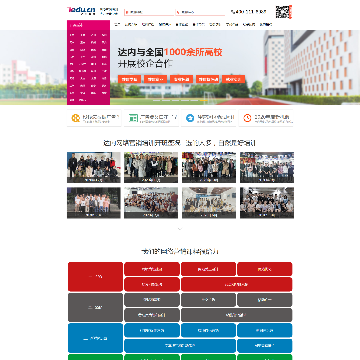This screenshot has height=360, width=360.
Task: Focus the right red-bordered header input field
Action: [x=200, y=12]
